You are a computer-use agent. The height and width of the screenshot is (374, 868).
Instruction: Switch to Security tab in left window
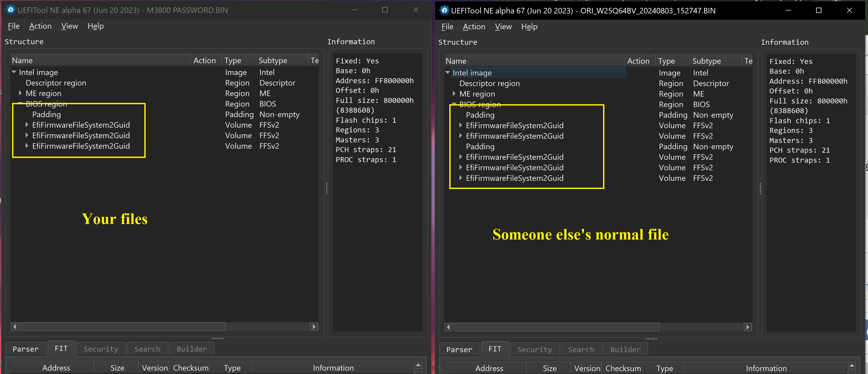(101, 349)
